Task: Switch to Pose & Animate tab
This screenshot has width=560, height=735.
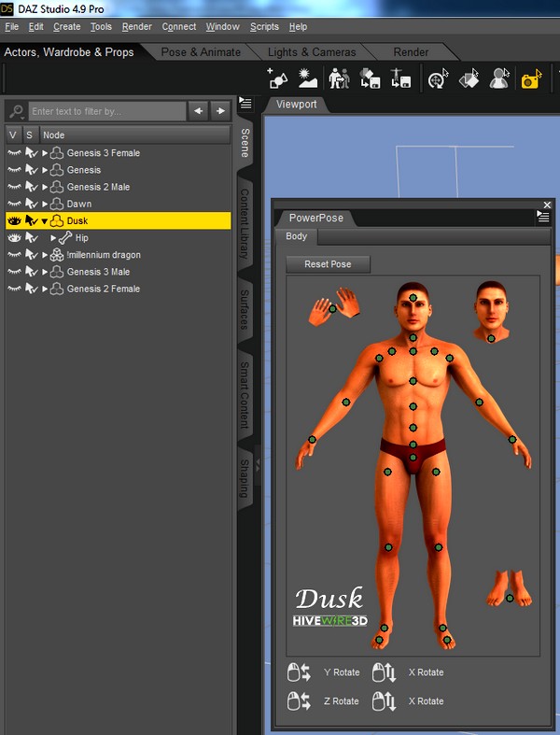Action: coord(201,52)
